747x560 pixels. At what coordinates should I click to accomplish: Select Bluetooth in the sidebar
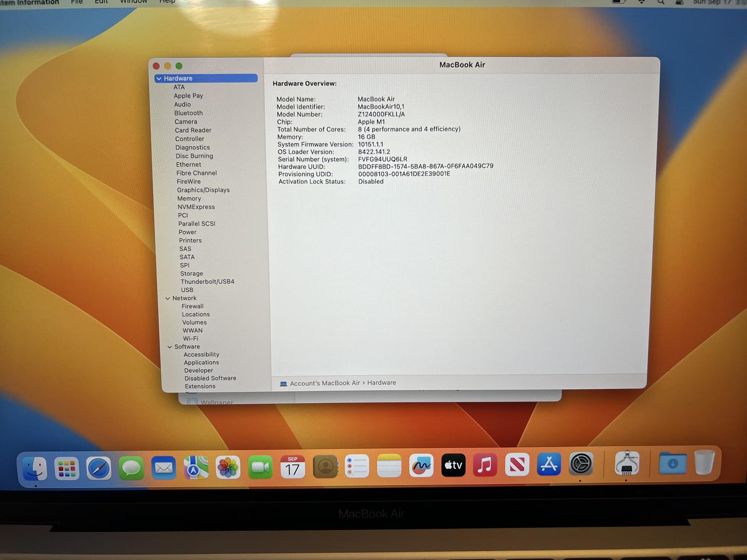tap(188, 113)
